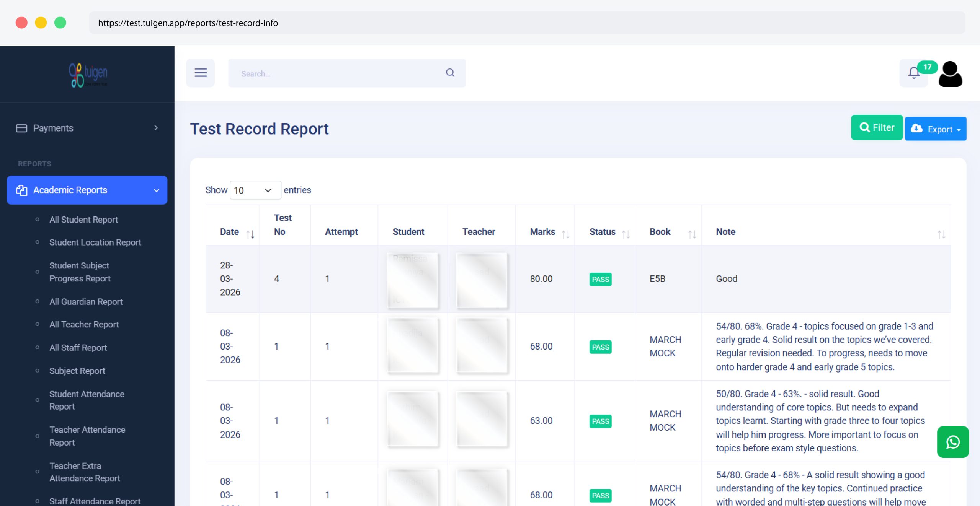Open Subject Report in sidebar
The width and height of the screenshot is (980, 506).
[77, 371]
